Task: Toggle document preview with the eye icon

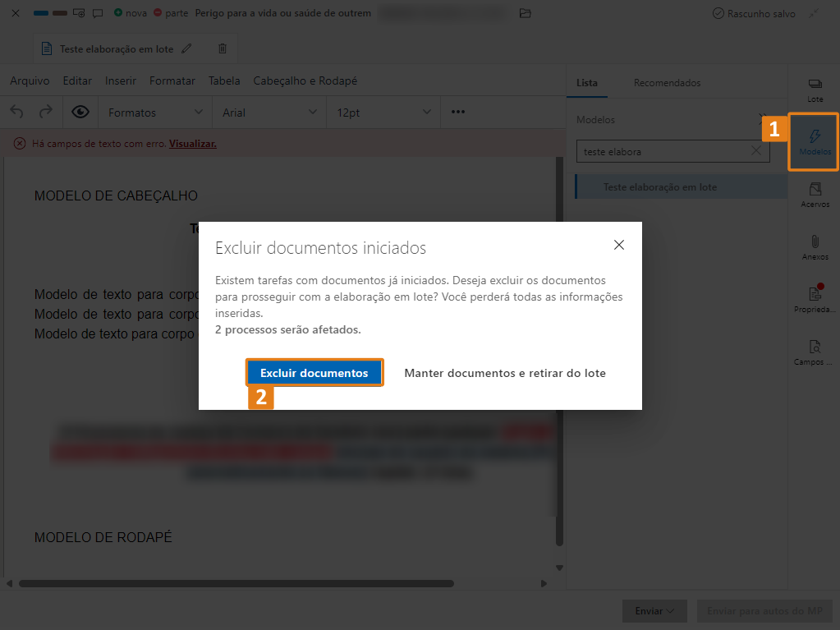Action: tap(80, 111)
